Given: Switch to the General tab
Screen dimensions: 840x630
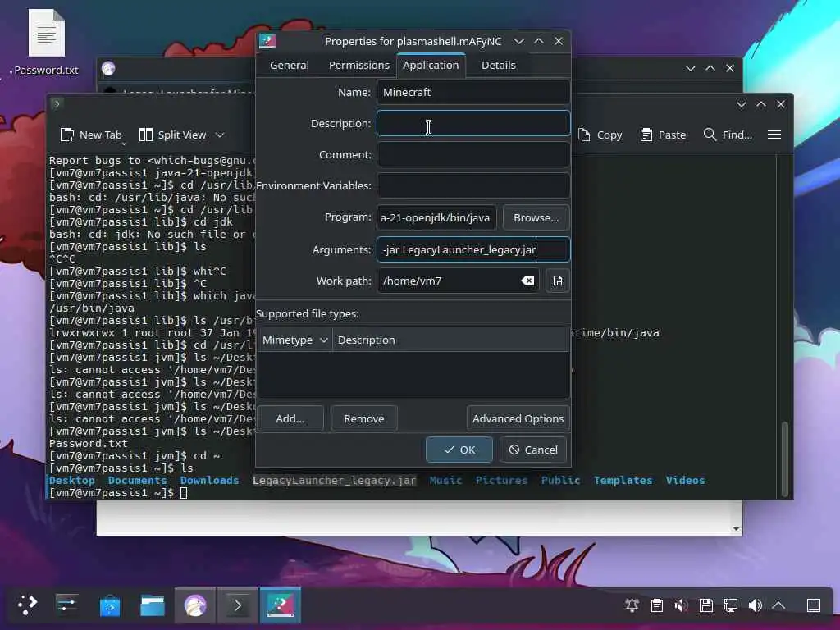Looking at the screenshot, I should [290, 66].
